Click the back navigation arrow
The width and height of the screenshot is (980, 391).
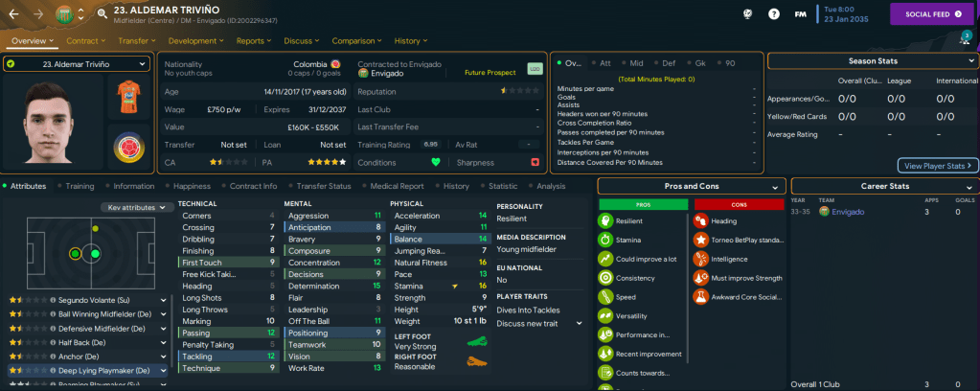click(14, 14)
